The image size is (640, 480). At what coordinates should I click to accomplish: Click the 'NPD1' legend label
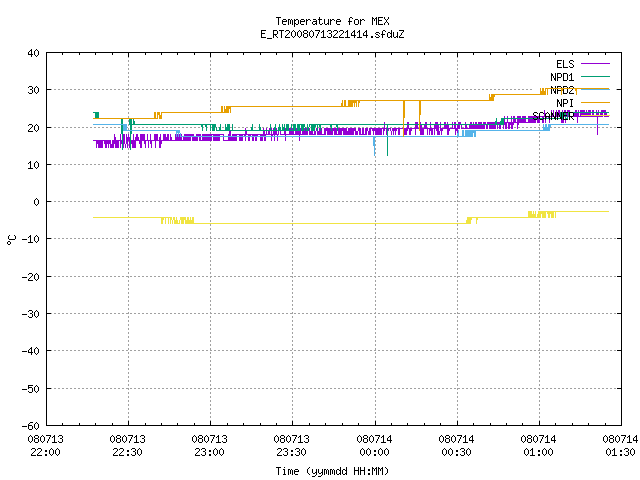pos(562,77)
